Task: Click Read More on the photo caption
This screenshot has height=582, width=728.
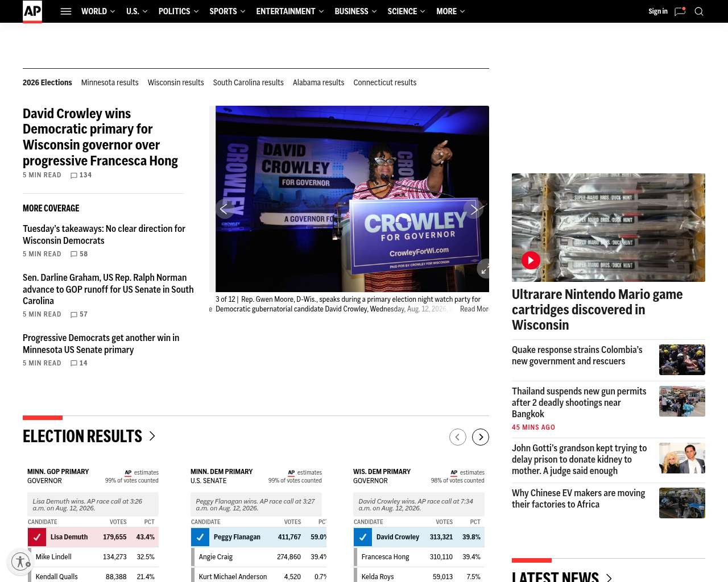Action: pyautogui.click(x=474, y=309)
